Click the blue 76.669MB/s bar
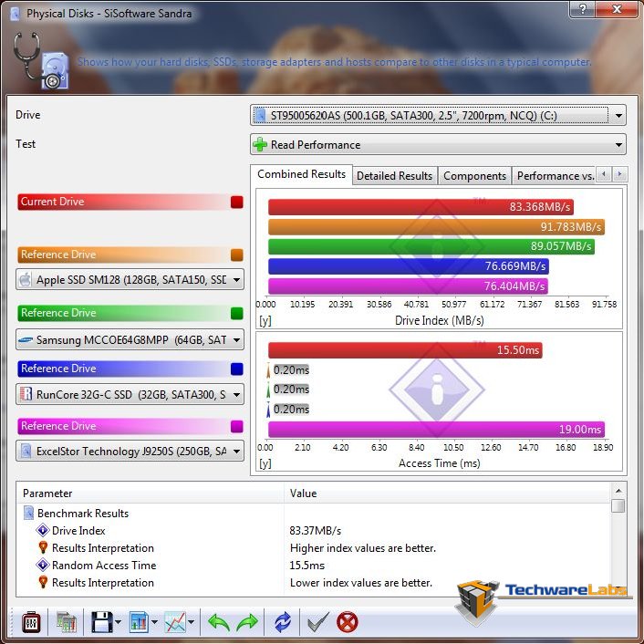 tap(409, 266)
